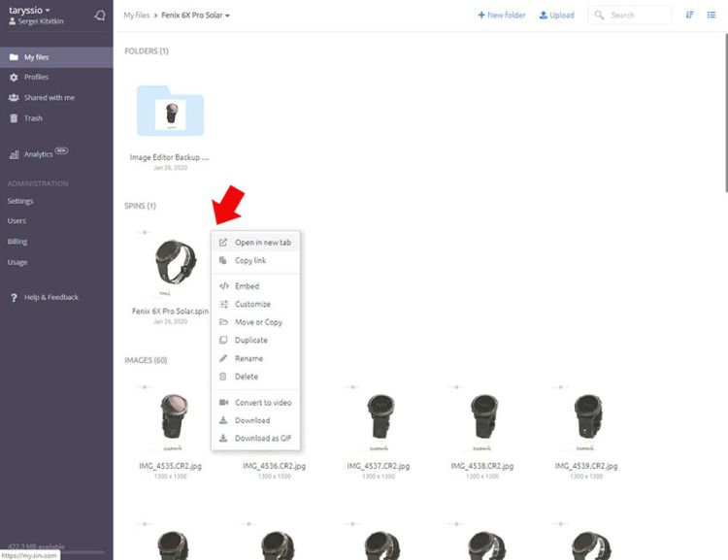Screen dimensions: 728x560
Task: Click the Rename pencil icon
Action: [x=223, y=358]
